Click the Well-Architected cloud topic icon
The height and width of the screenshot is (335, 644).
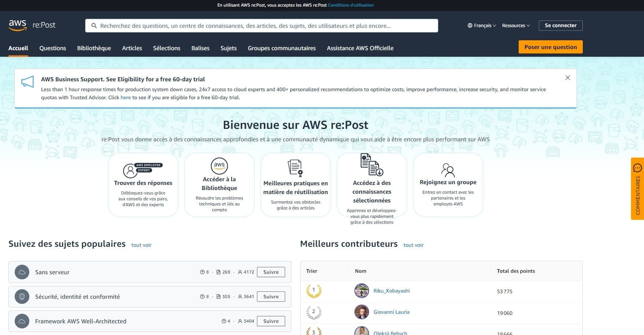22,321
